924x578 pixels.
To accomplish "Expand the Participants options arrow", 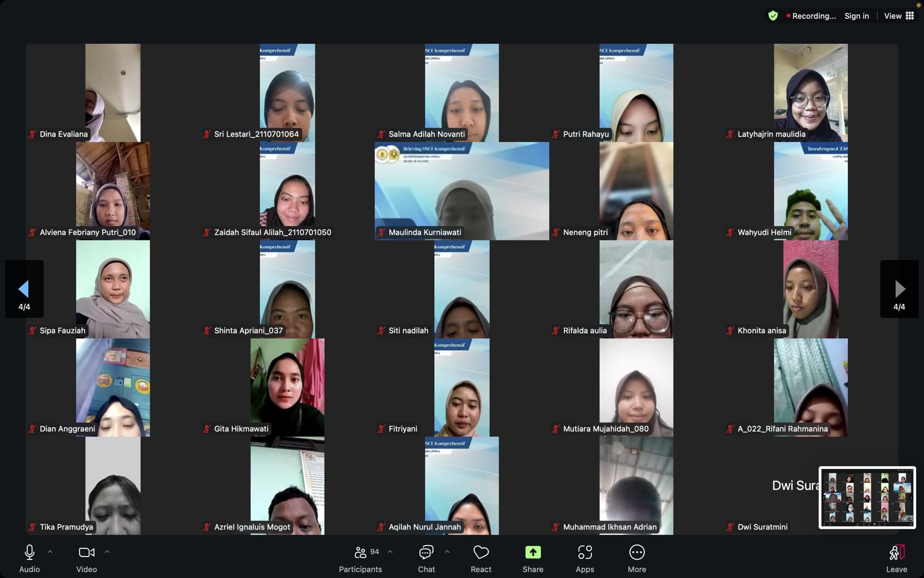I will tap(390, 552).
